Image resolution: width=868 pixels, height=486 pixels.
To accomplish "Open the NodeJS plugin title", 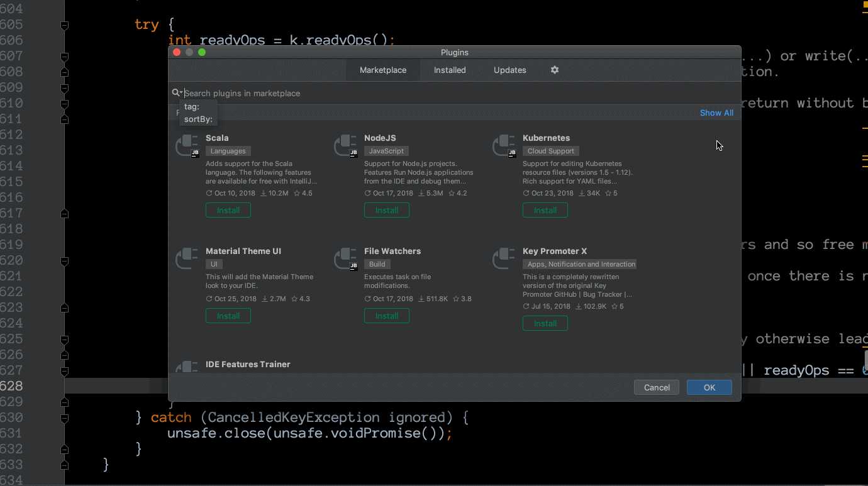I will click(380, 138).
